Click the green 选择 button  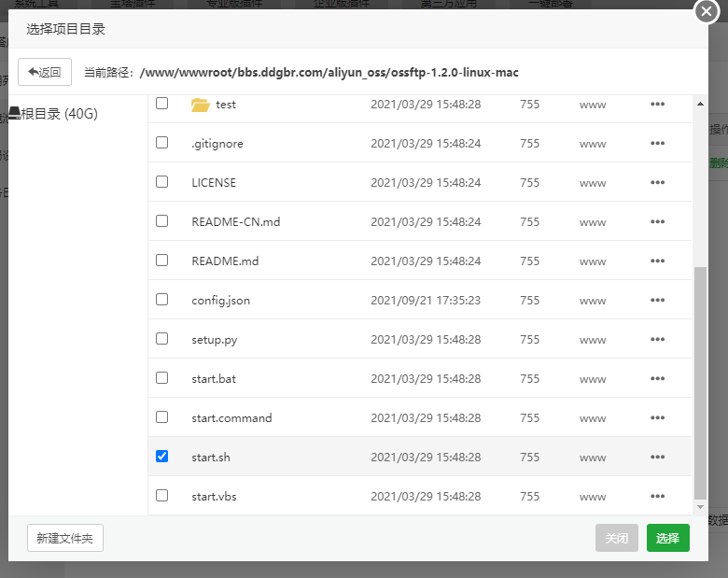coord(667,538)
